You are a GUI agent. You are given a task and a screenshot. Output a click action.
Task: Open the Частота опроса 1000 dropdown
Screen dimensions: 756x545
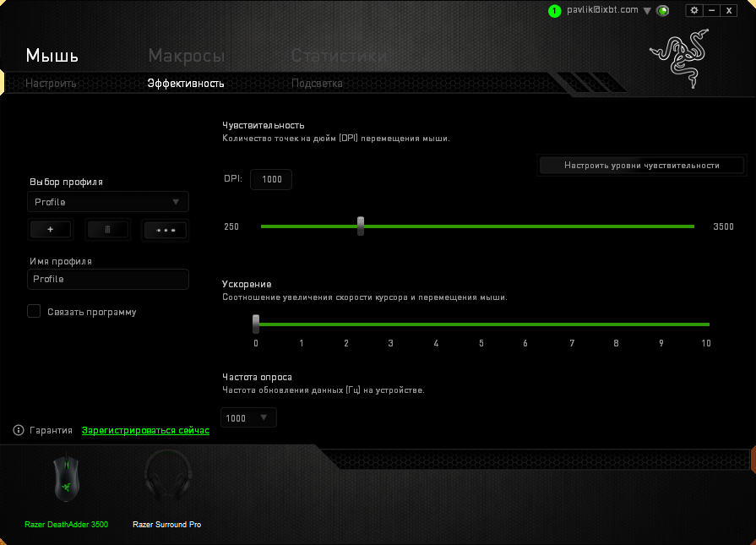click(248, 417)
